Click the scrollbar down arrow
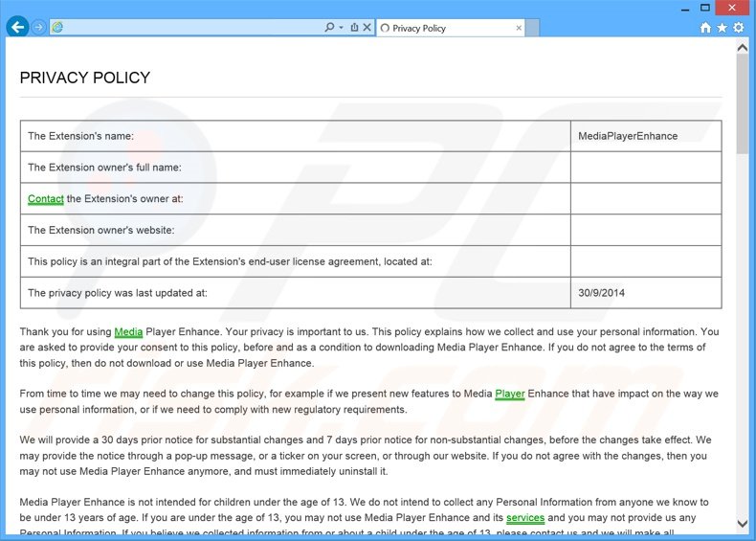The height and width of the screenshot is (541, 756). point(743,524)
